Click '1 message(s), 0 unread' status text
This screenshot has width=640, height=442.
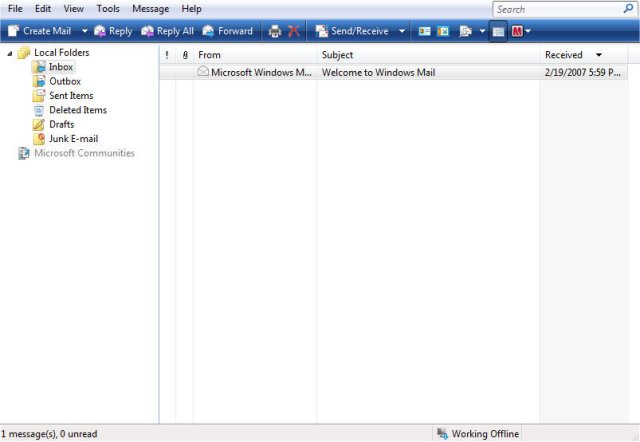click(49, 434)
